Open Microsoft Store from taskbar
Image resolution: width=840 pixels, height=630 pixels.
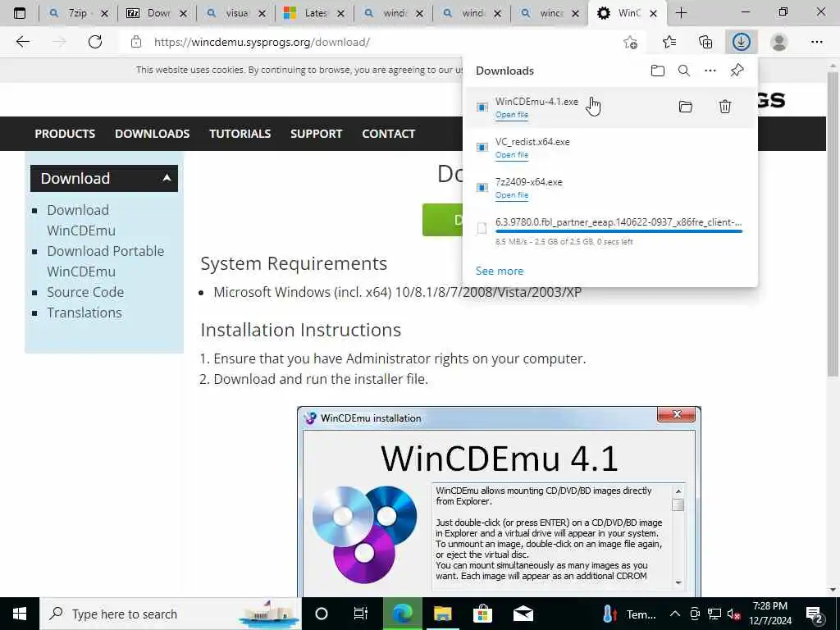tap(482, 614)
